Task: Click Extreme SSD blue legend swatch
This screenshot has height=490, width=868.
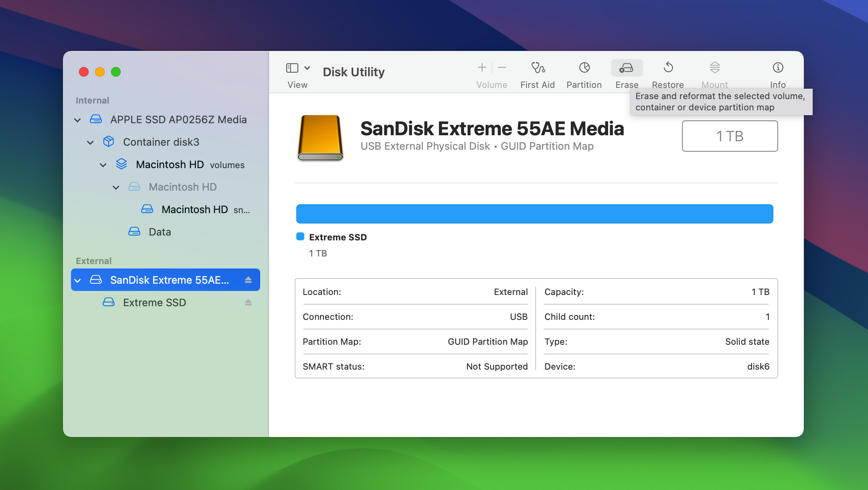Action: coord(300,236)
